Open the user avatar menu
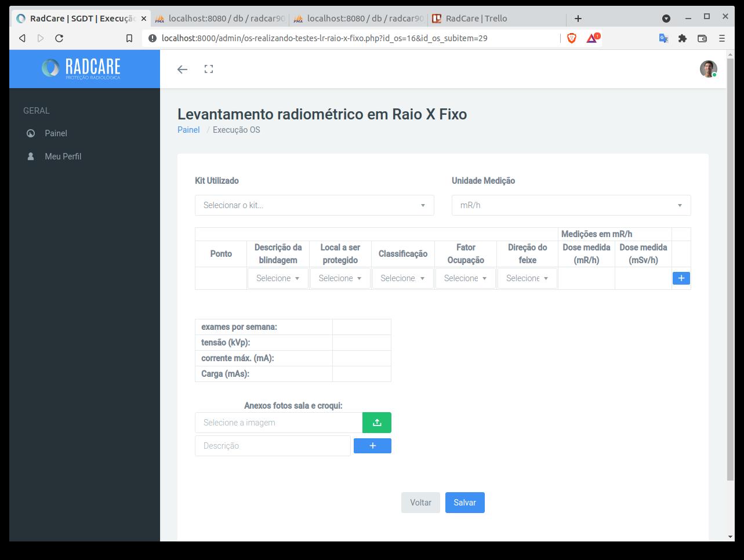 click(x=708, y=69)
